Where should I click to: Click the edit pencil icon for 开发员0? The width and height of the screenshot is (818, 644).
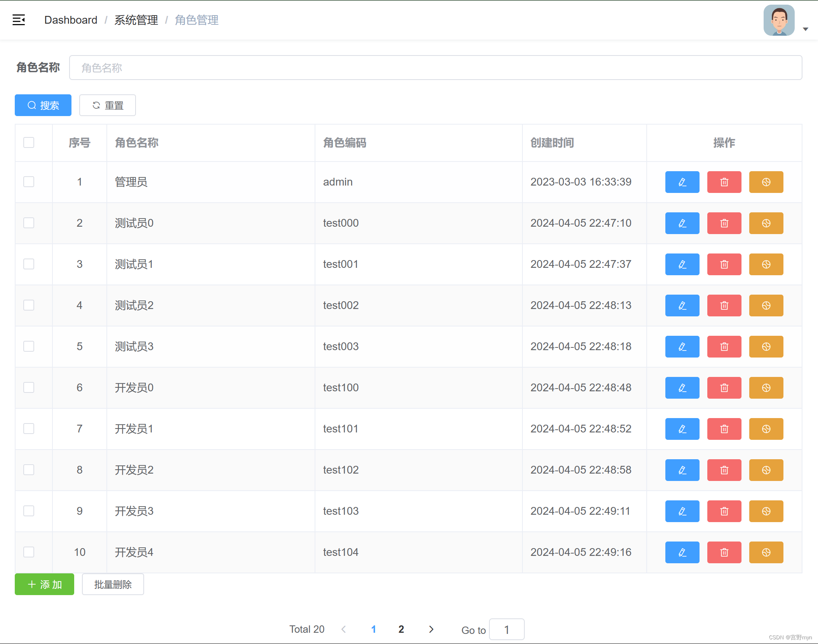(x=682, y=388)
